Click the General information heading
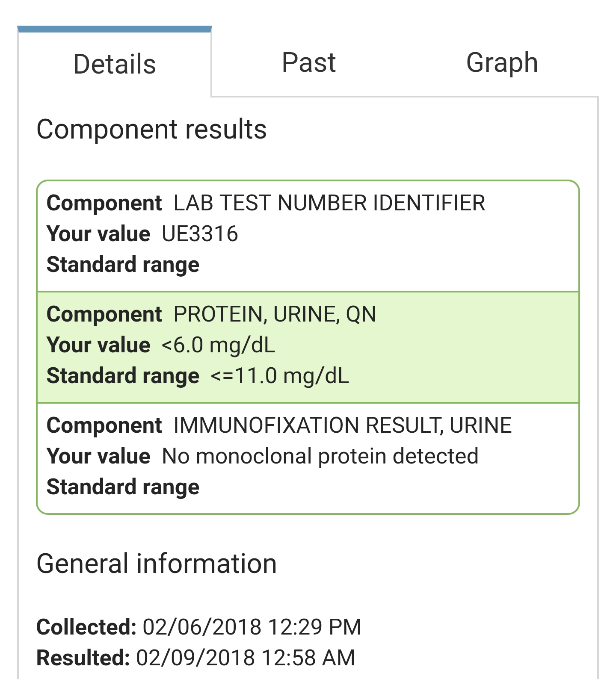 click(x=157, y=564)
